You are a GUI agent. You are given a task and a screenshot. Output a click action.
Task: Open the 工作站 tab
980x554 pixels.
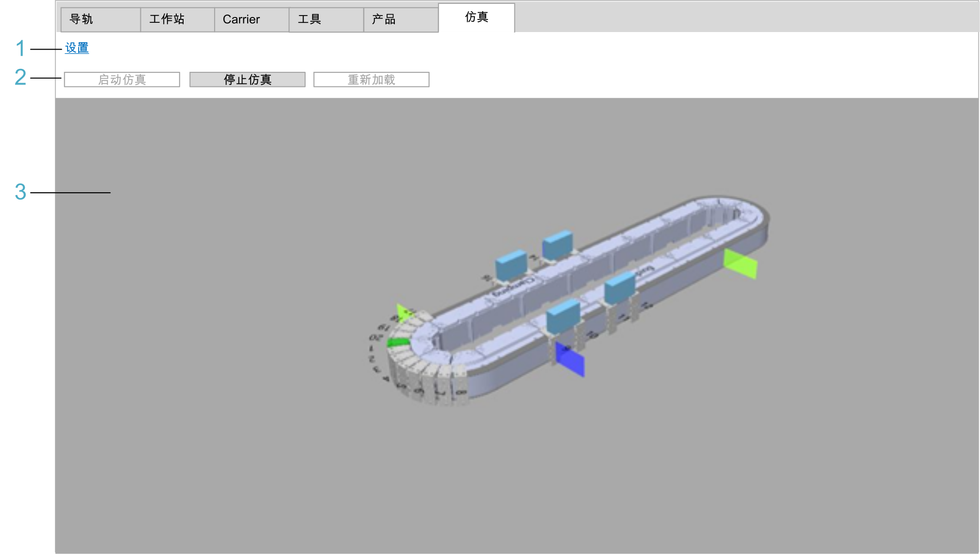[x=177, y=19]
